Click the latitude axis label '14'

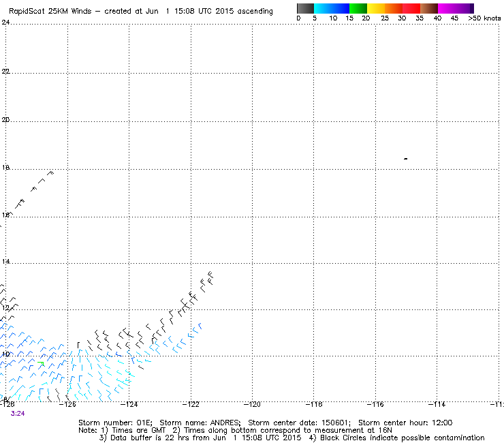tap(5, 262)
